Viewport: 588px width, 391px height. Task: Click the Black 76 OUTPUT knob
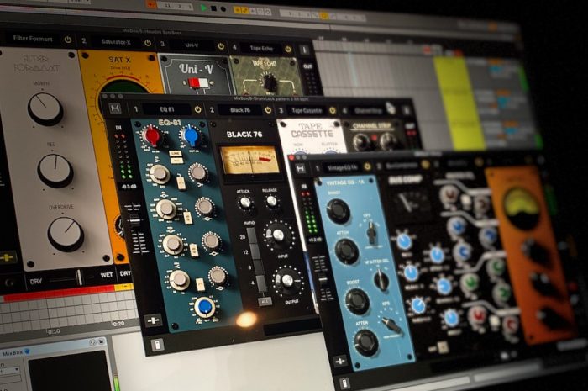[x=287, y=281]
